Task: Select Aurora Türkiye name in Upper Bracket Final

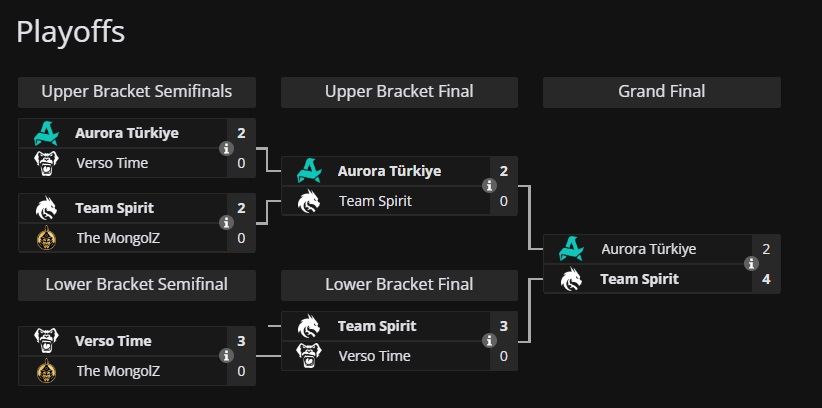Action: [389, 171]
